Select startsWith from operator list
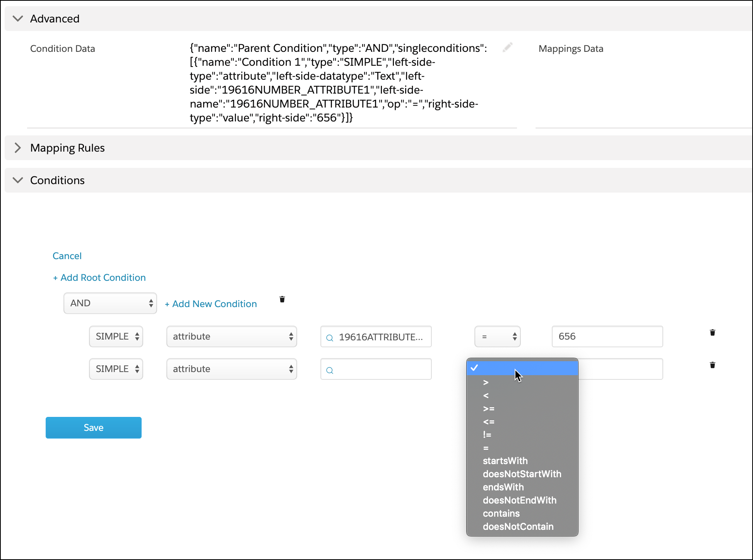753x560 pixels. click(505, 461)
